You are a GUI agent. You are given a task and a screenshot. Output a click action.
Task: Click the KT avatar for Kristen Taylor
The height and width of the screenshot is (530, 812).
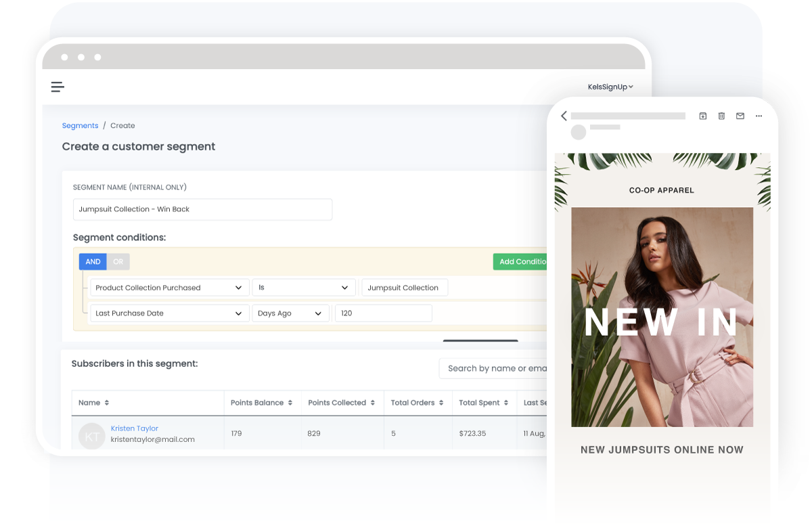[x=92, y=437]
